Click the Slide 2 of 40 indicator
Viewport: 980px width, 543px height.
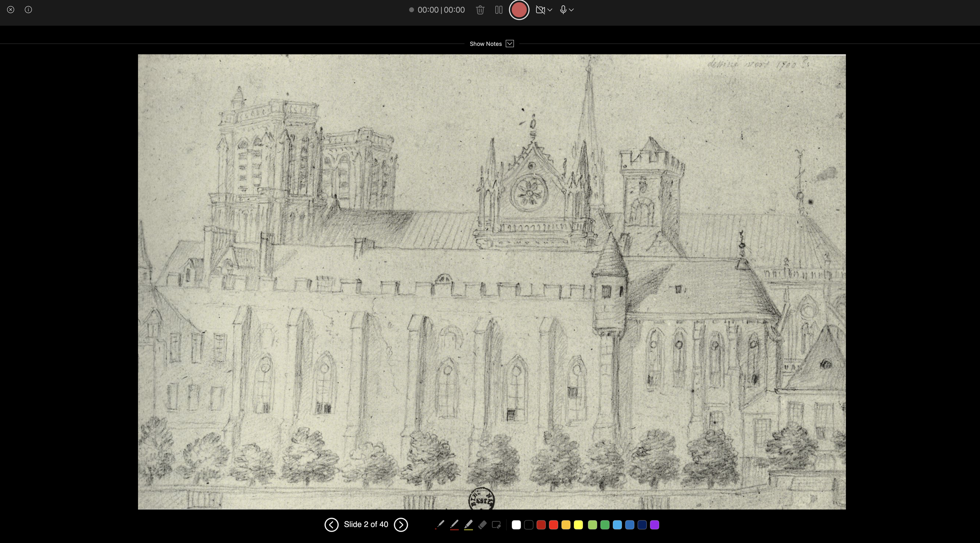(x=366, y=524)
